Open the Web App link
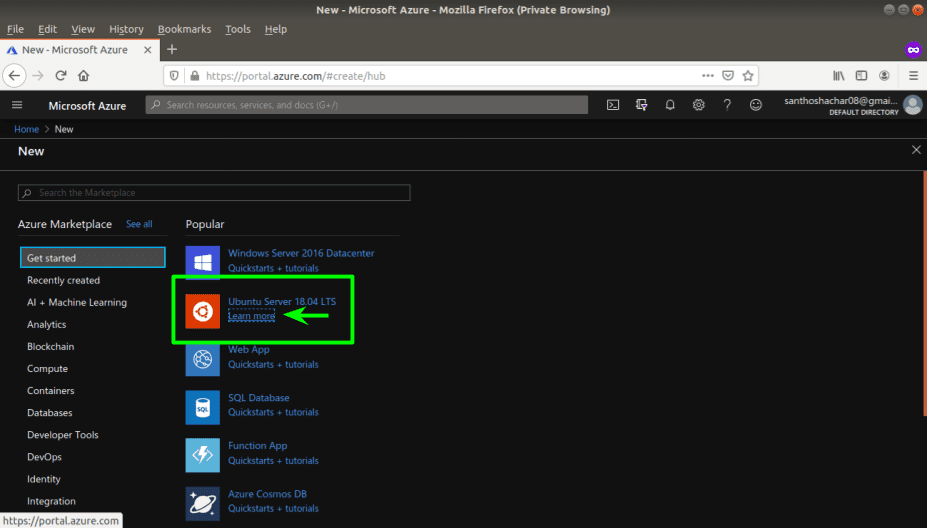Screen dimensions: 929x530 (x=249, y=349)
